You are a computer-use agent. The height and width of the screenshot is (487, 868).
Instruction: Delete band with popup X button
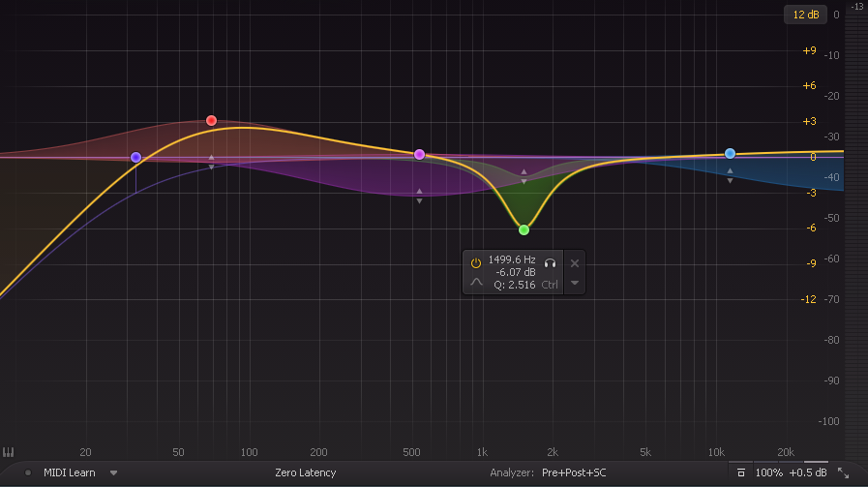point(575,263)
